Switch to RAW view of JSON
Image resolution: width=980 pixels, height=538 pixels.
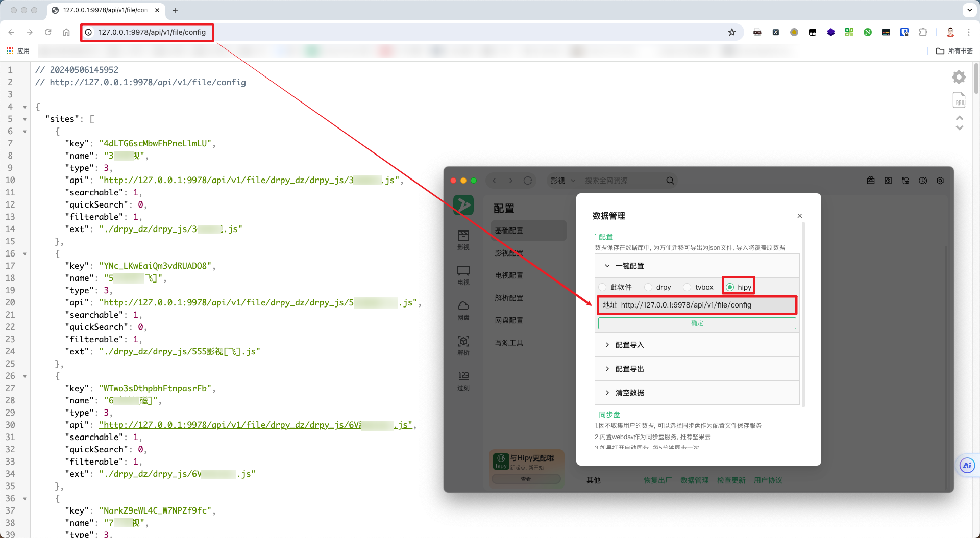pyautogui.click(x=959, y=100)
